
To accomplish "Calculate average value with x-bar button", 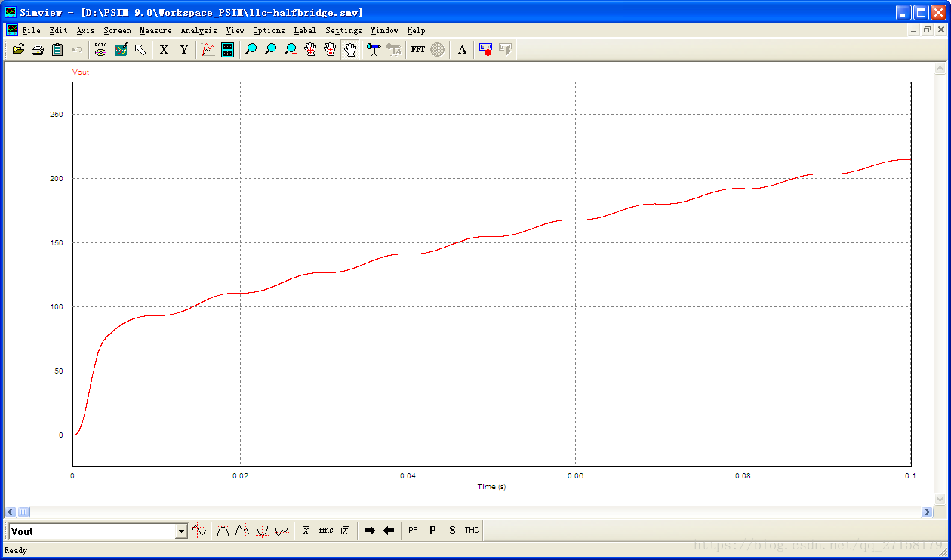I will pos(306,531).
